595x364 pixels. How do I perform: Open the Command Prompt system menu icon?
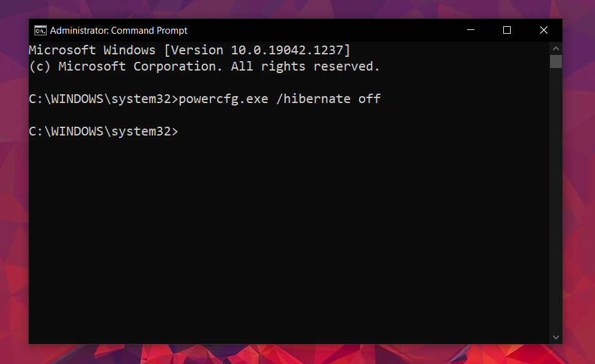40,31
